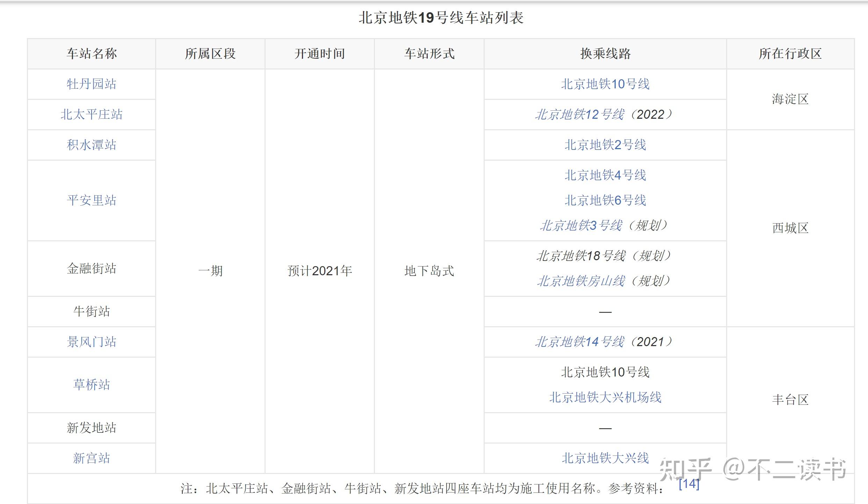
Task: Click the 北京地铁大兴机场线 link
Action: click(605, 397)
